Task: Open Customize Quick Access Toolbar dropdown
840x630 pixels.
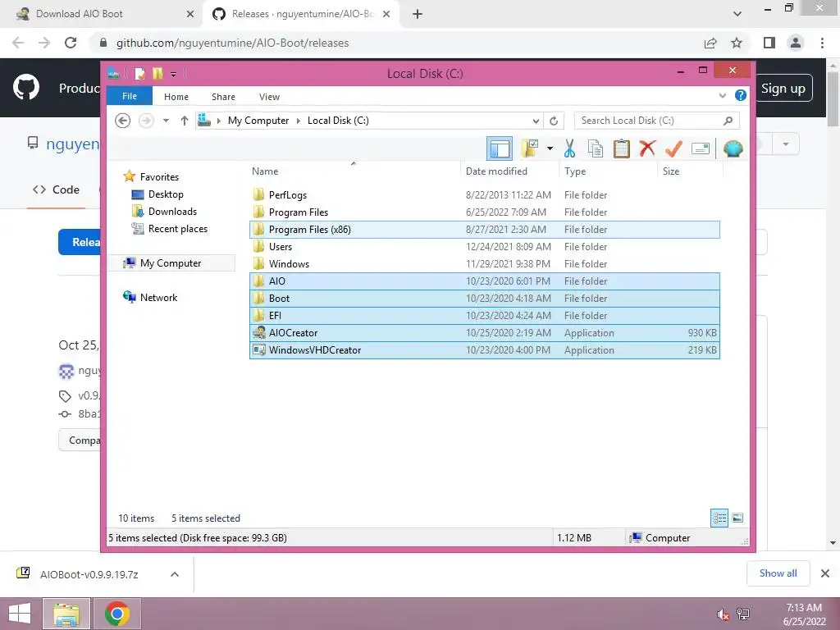Action: click(174, 75)
